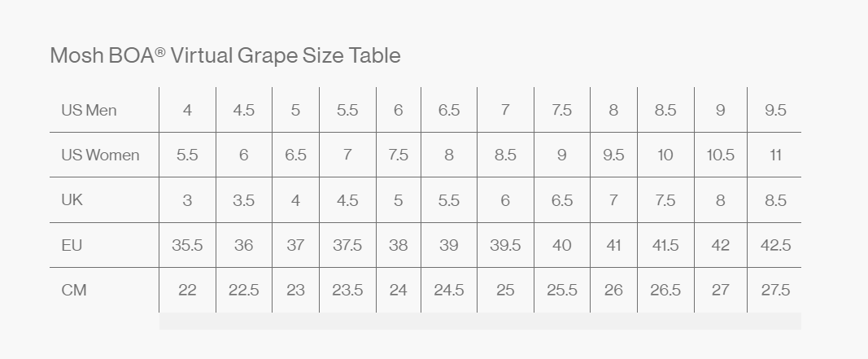Image resolution: width=868 pixels, height=359 pixels.
Task: Click the US Women size 11 cell
Action: point(774,155)
